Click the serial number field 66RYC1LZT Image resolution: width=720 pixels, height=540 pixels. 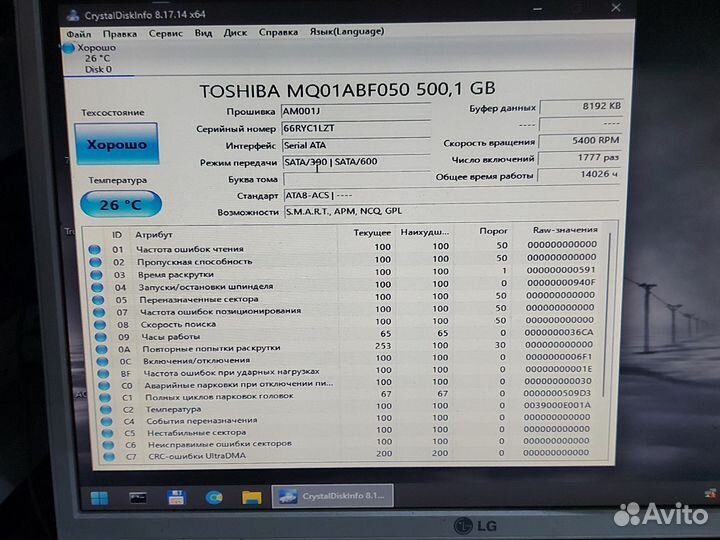tap(356, 128)
